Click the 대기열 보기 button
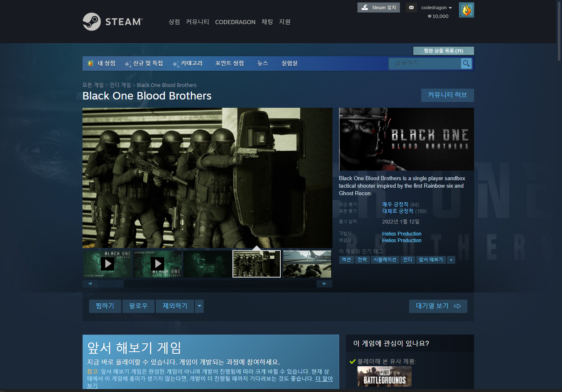Image resolution: width=562 pixels, height=392 pixels. coord(438,306)
